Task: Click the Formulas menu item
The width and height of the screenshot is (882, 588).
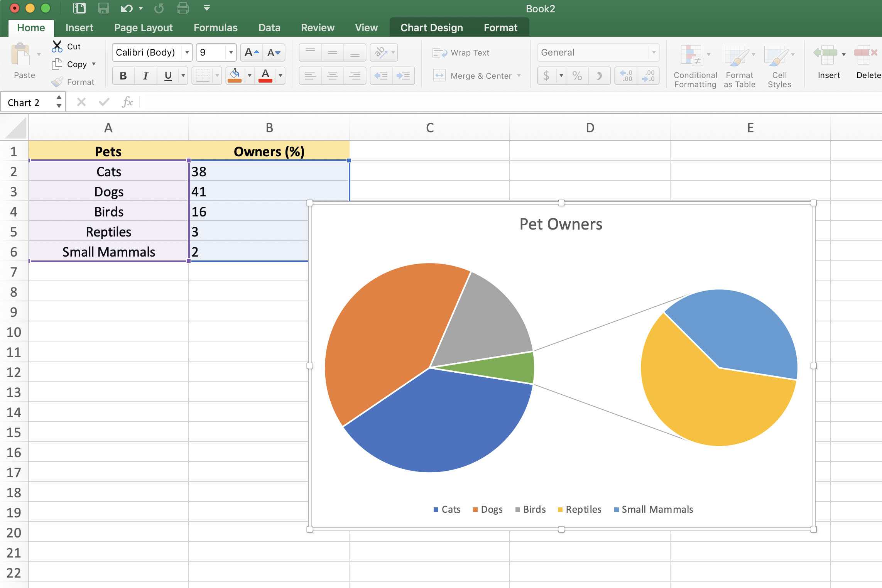Action: click(x=214, y=27)
